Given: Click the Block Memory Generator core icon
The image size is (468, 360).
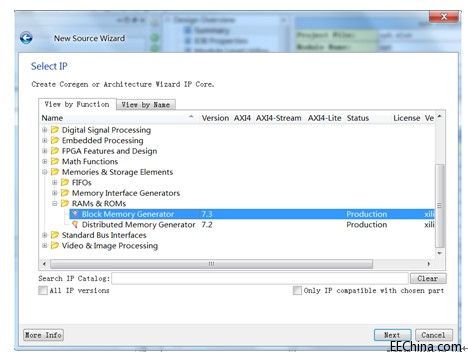Looking at the screenshot, I should coord(75,214).
